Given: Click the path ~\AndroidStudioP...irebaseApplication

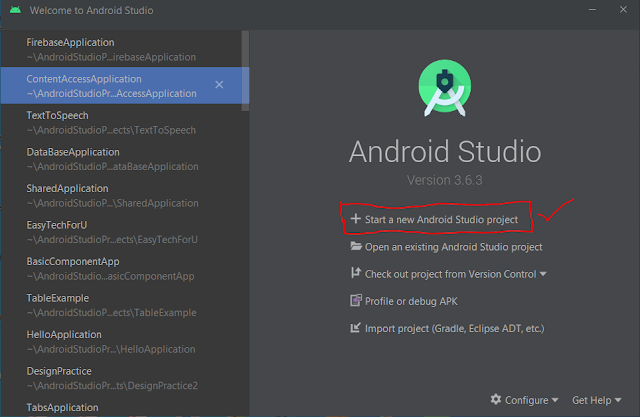Looking at the screenshot, I should [x=111, y=57].
